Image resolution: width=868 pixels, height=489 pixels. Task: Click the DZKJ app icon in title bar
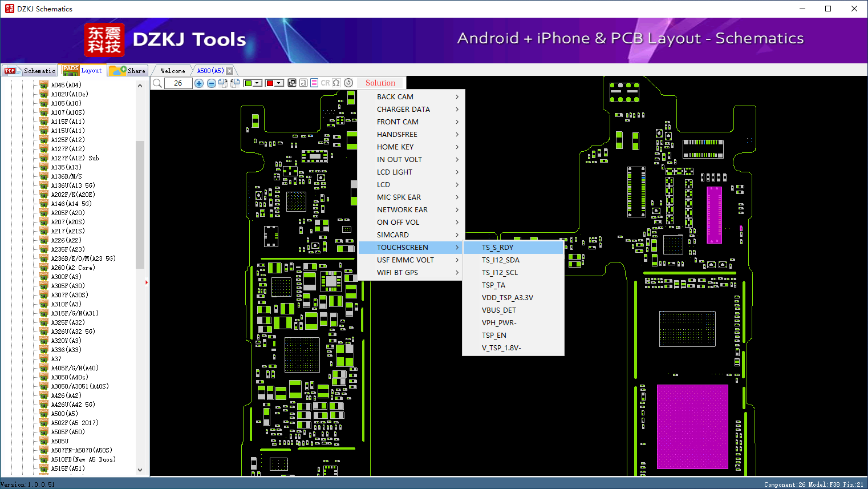(x=9, y=9)
